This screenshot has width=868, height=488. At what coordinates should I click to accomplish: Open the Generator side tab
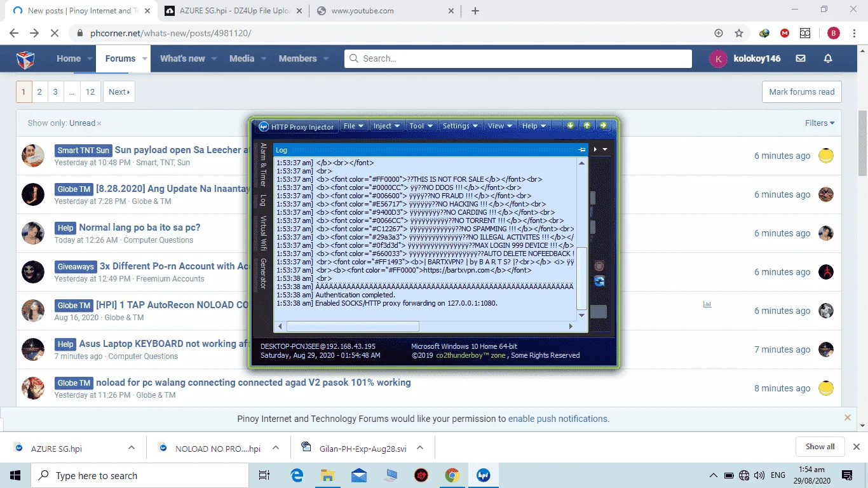(x=263, y=274)
